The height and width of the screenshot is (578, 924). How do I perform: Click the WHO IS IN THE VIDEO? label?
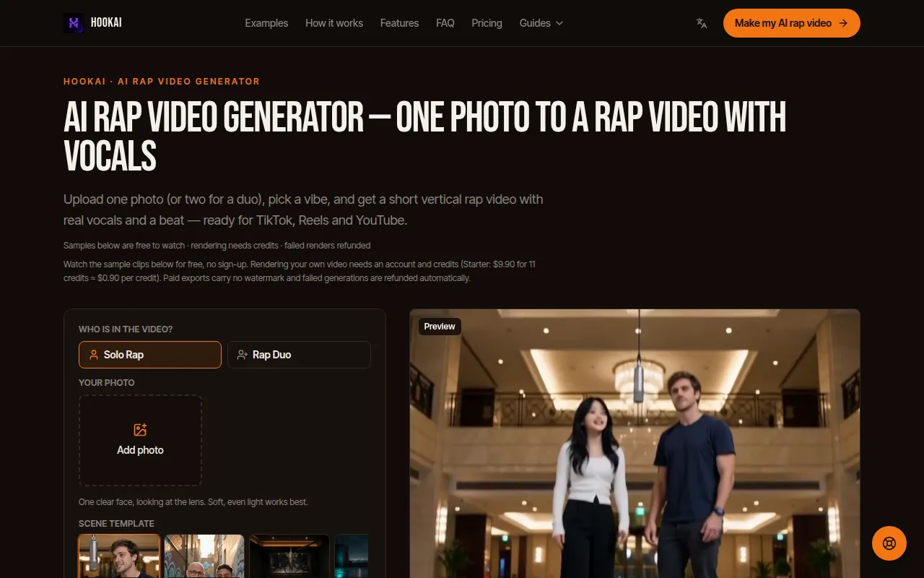(x=126, y=329)
